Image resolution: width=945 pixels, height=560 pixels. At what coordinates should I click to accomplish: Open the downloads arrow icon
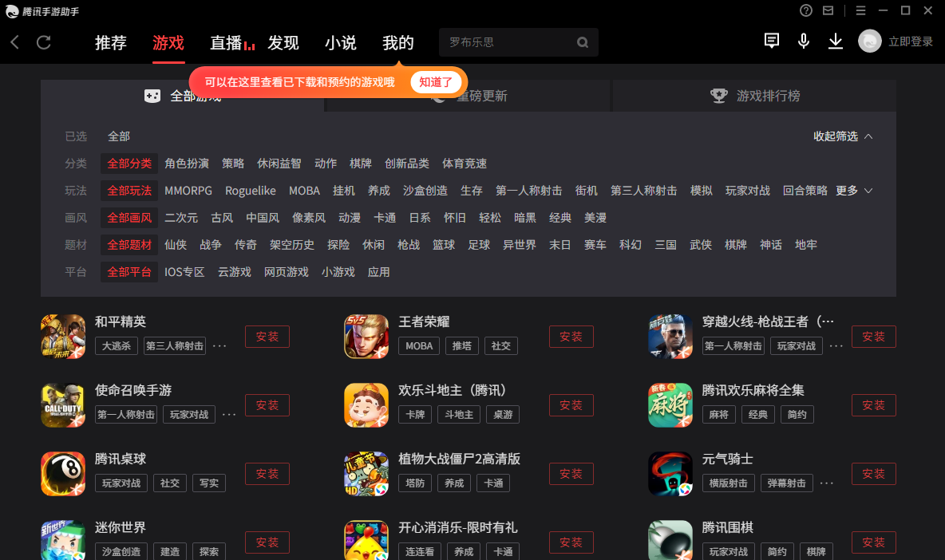836,41
